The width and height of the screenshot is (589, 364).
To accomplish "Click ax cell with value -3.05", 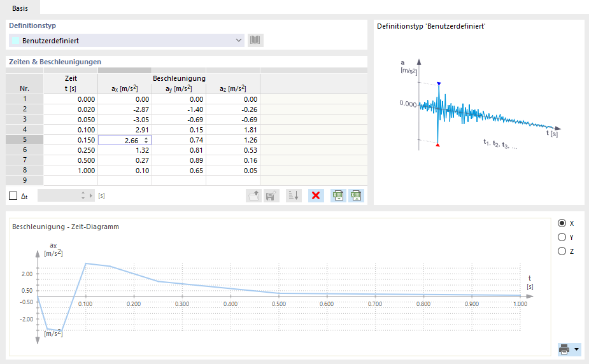I will coord(125,120).
